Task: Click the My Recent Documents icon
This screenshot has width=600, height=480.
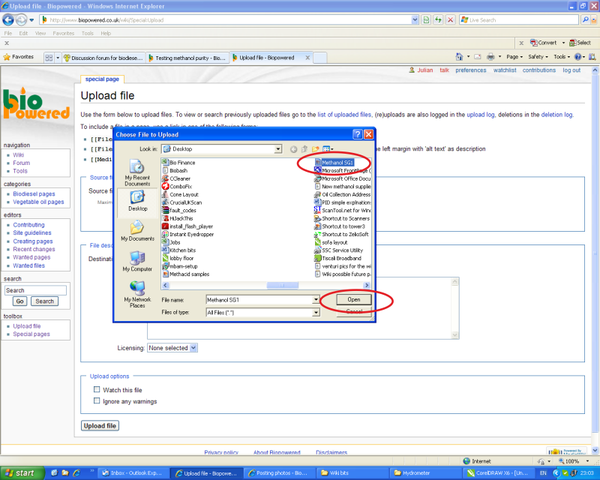Action: 135,173
